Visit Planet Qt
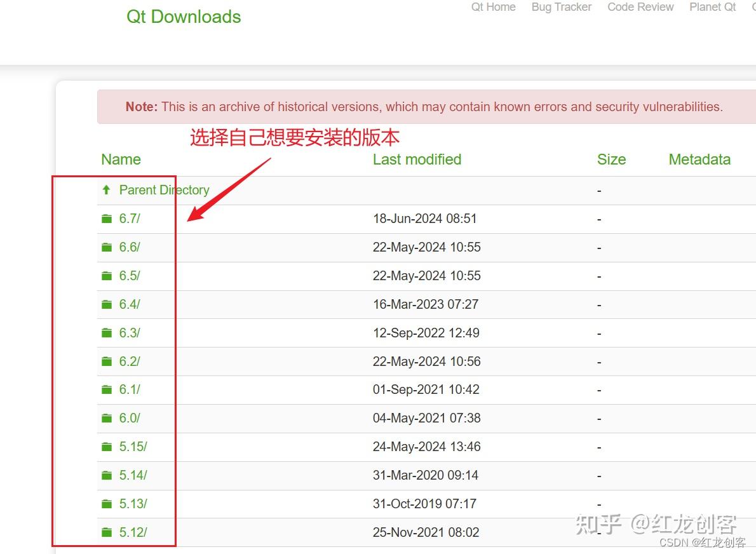756x554 pixels. click(712, 7)
